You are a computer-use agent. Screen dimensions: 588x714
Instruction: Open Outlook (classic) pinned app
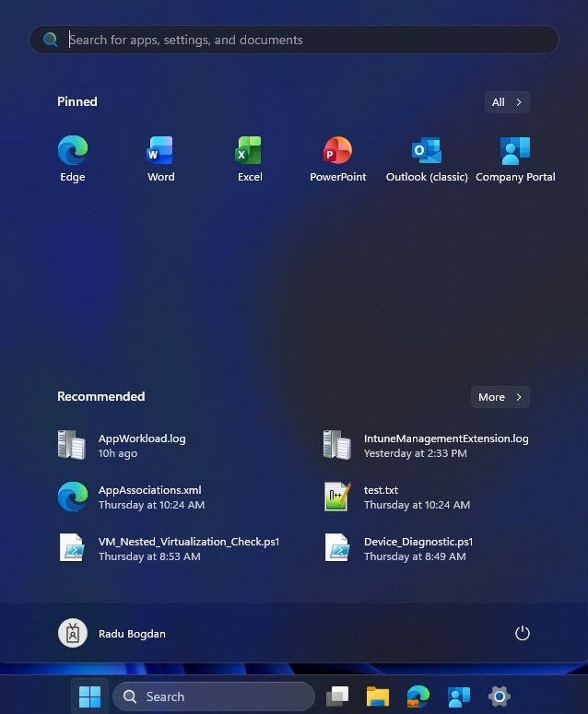tap(427, 158)
